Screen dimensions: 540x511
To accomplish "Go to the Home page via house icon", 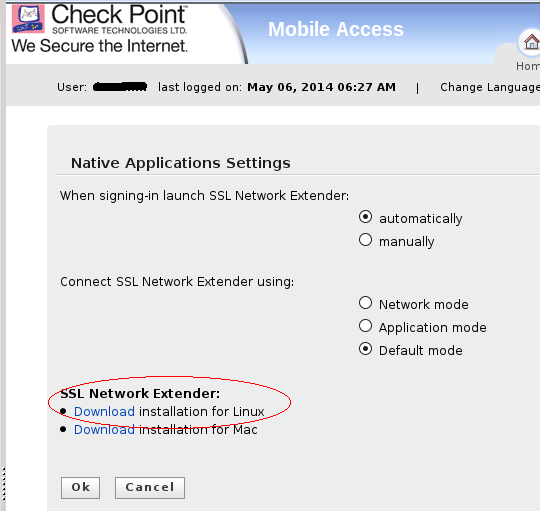I will 531,42.
